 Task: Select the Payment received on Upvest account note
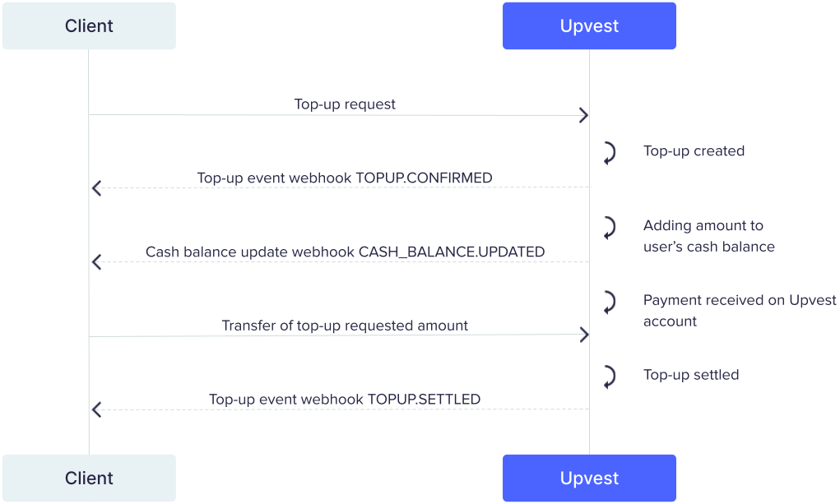(739, 311)
